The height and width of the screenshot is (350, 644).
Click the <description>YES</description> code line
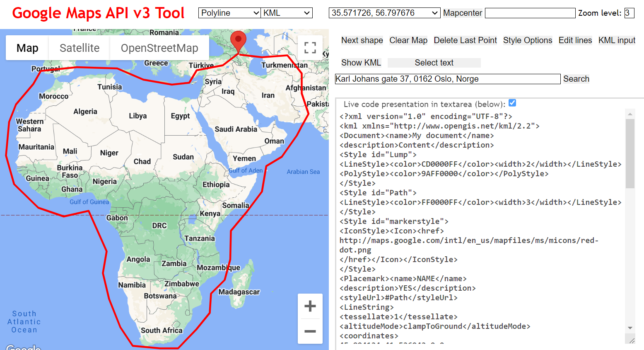408,288
